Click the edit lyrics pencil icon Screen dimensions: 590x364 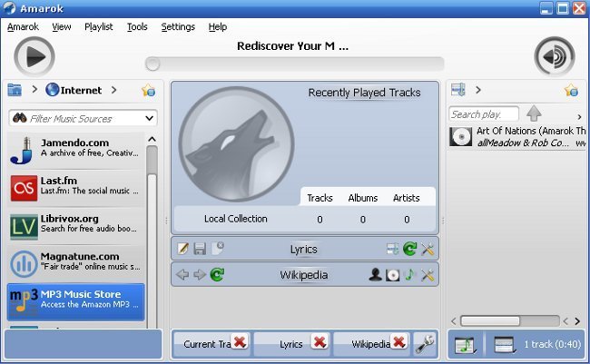[182, 249]
